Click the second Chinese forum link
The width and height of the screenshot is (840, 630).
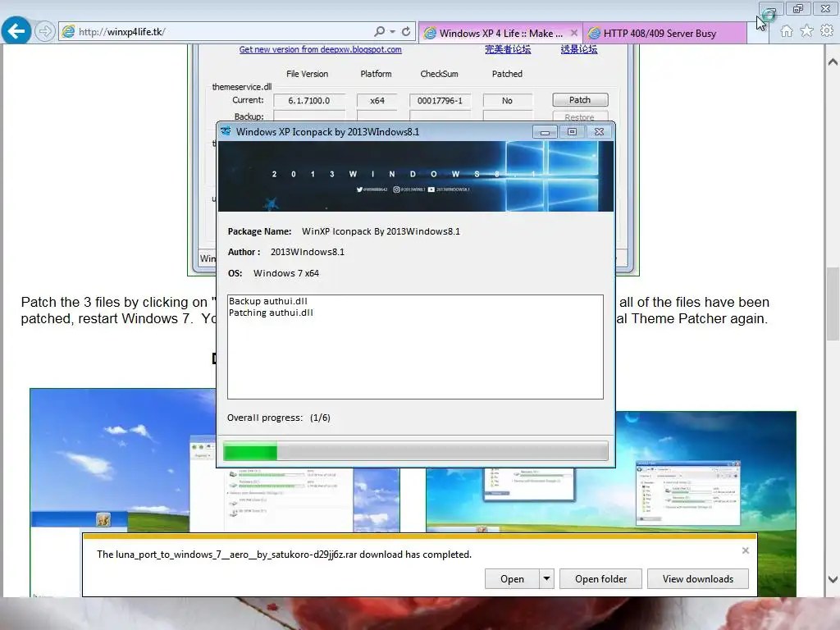tap(579, 49)
